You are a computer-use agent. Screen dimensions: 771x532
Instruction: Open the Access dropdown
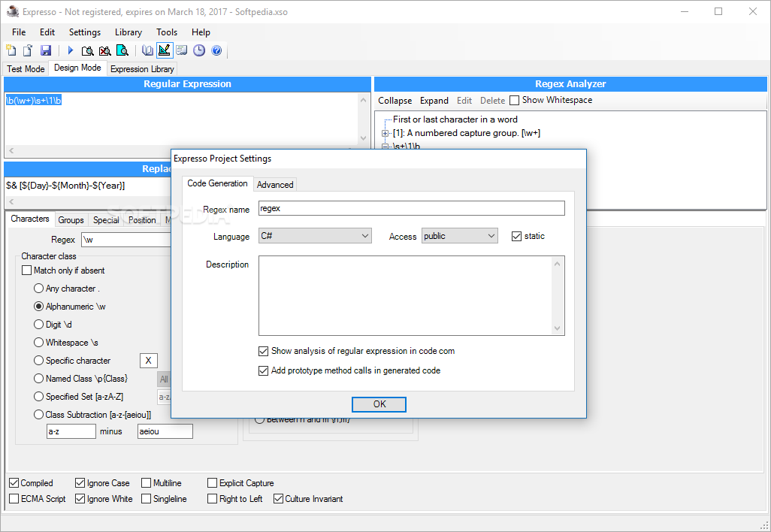coord(460,236)
